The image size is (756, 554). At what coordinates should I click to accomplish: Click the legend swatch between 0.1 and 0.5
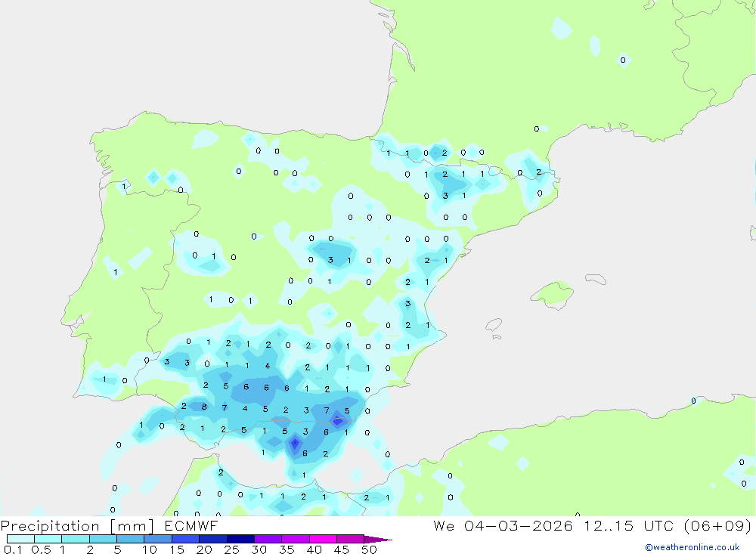point(20,539)
